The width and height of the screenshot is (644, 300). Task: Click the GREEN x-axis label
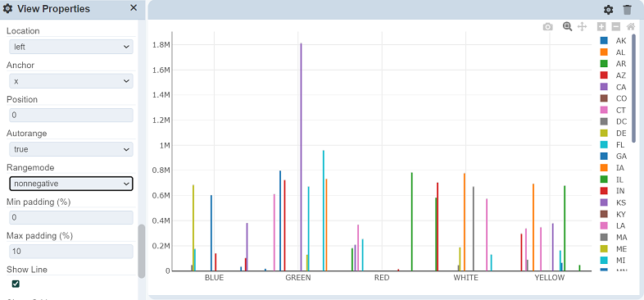297,278
